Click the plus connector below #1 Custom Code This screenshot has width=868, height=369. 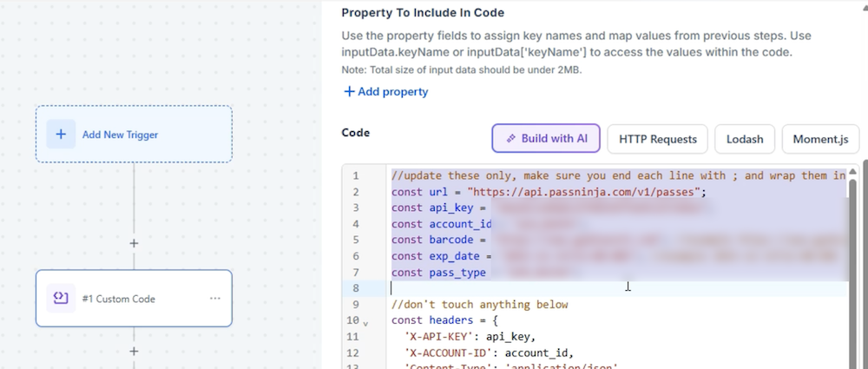pos(134,352)
